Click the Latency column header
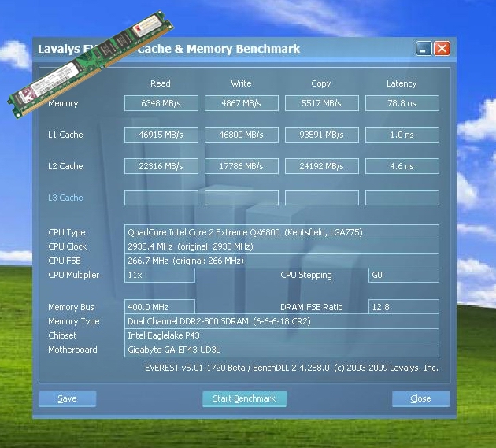This screenshot has height=448, width=496. click(x=402, y=83)
